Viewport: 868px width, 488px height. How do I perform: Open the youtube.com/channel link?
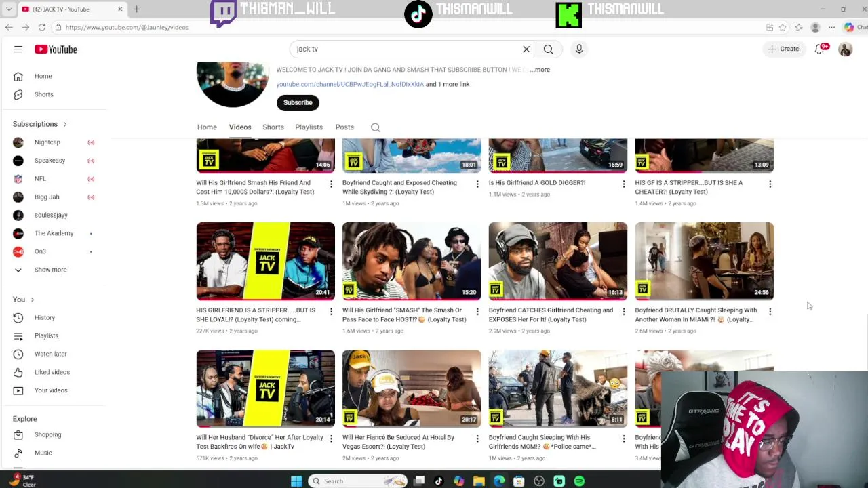[x=350, y=84]
